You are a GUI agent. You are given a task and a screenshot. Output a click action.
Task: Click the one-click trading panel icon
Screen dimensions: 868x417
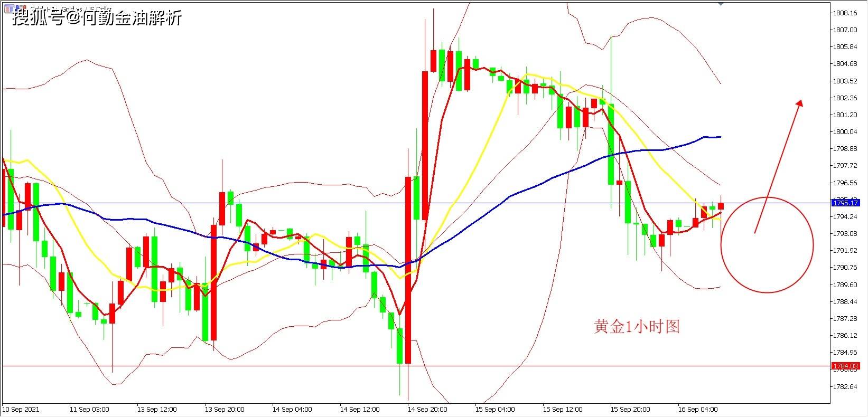[x=8, y=8]
